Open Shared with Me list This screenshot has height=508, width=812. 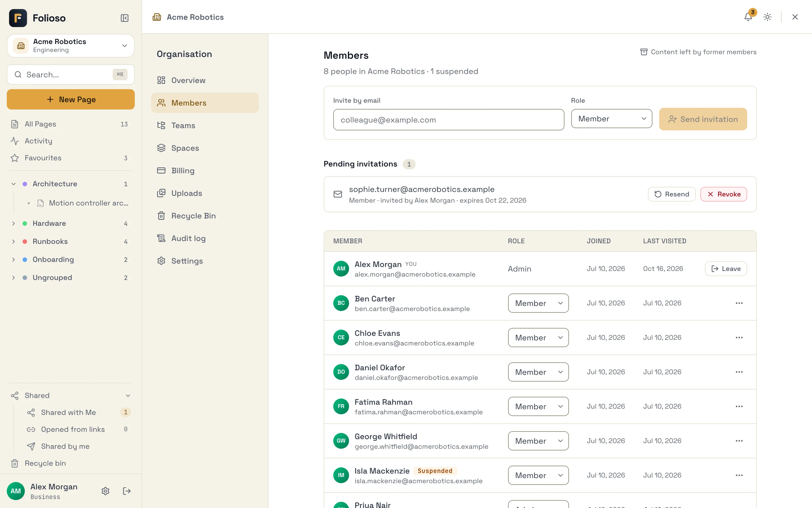point(78,412)
